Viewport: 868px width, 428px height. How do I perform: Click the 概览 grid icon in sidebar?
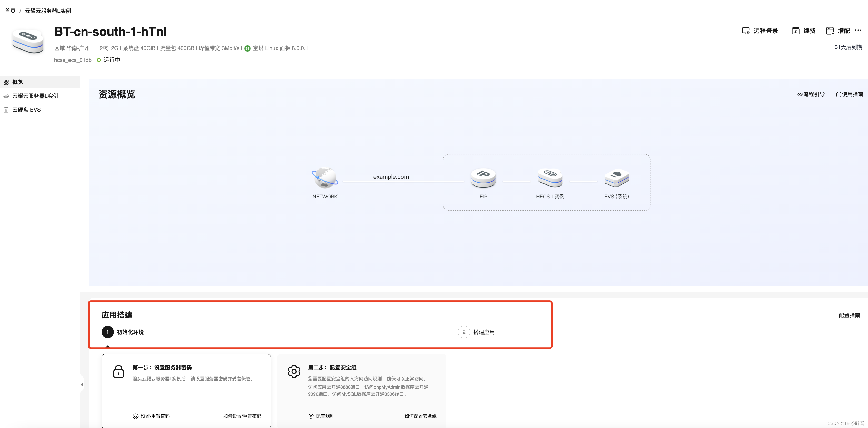[x=6, y=82]
